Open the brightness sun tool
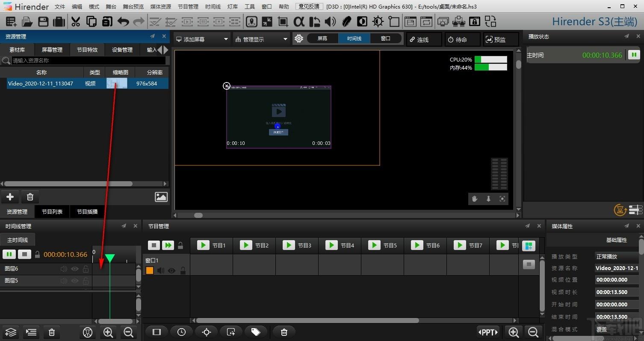 (x=378, y=21)
